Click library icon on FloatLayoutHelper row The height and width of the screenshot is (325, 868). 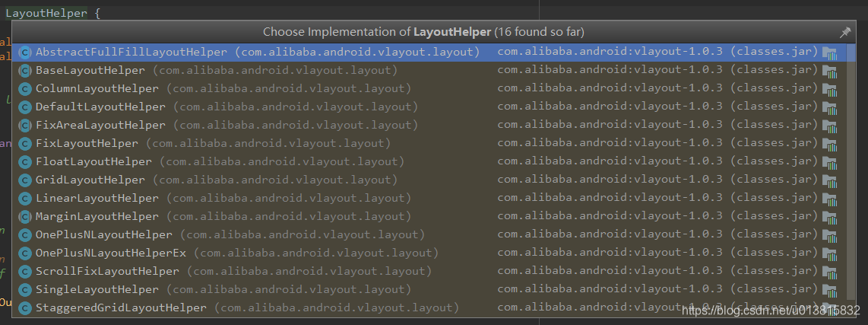(x=829, y=163)
